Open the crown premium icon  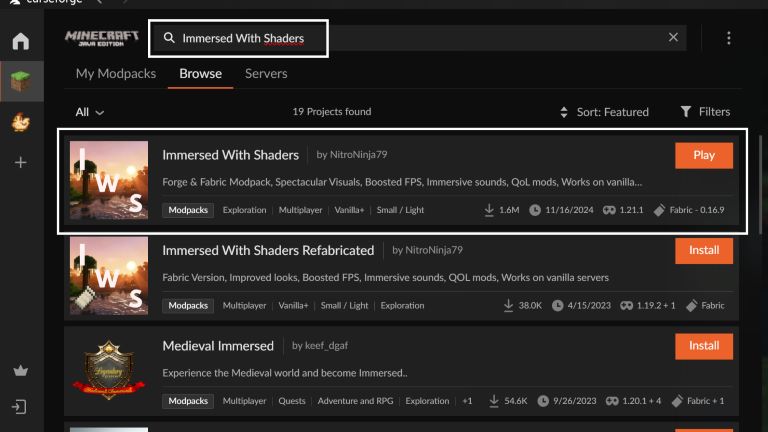[21, 371]
